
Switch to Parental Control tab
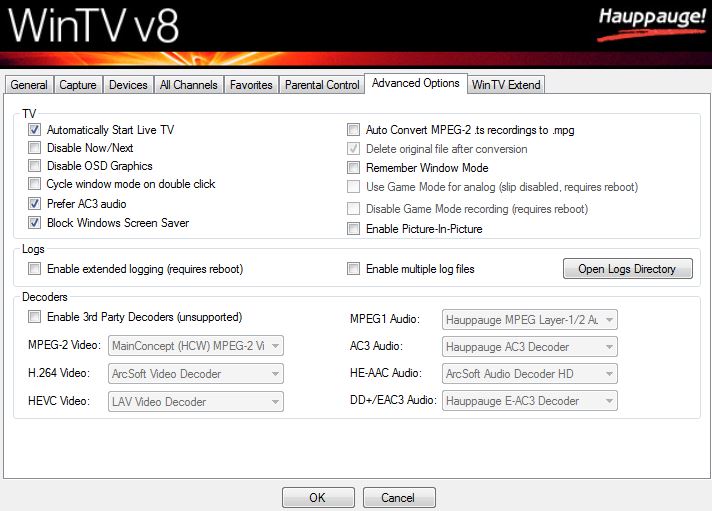322,85
